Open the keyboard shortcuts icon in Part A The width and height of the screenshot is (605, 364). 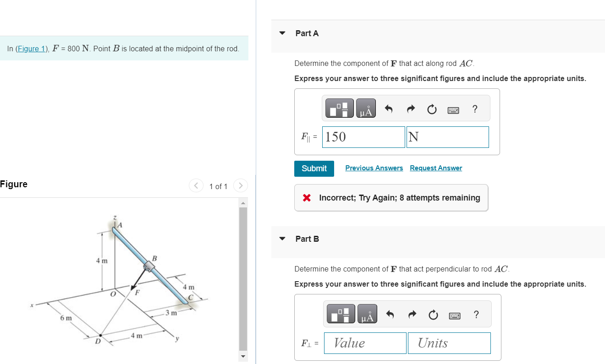pyautogui.click(x=453, y=109)
